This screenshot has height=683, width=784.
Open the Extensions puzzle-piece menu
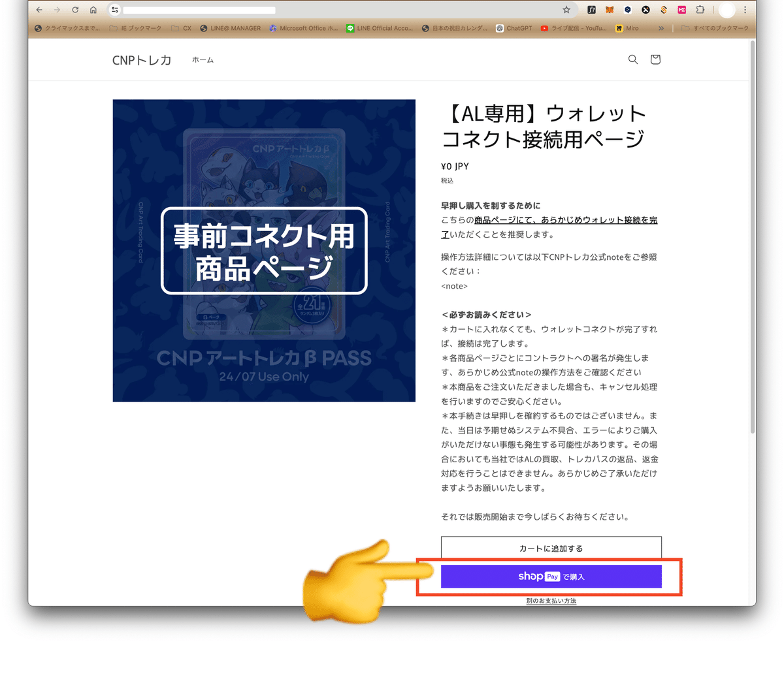pos(700,10)
